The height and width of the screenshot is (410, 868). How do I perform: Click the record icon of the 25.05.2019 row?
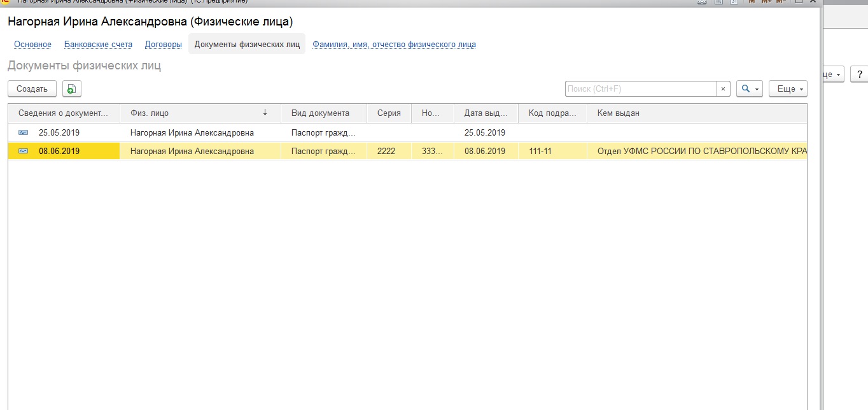24,133
